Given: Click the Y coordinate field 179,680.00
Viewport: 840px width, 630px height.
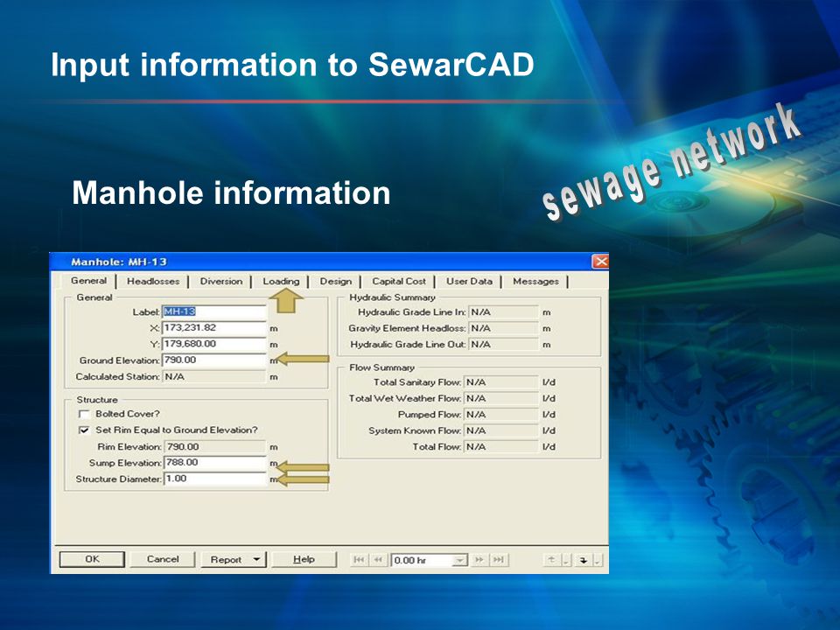Looking at the screenshot, I should click(213, 344).
